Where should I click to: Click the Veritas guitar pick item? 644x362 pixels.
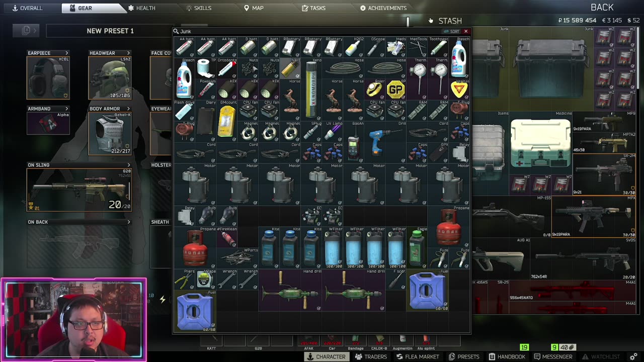(x=459, y=89)
